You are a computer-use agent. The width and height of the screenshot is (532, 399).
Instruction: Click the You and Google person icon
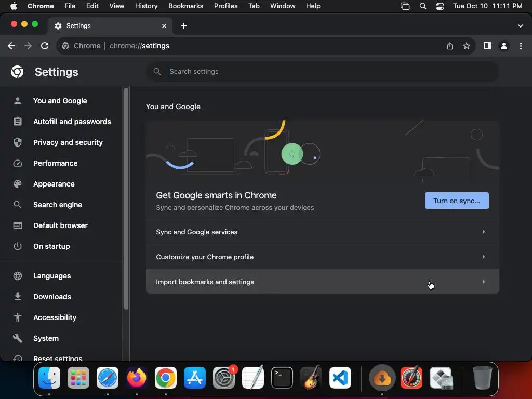click(x=18, y=101)
